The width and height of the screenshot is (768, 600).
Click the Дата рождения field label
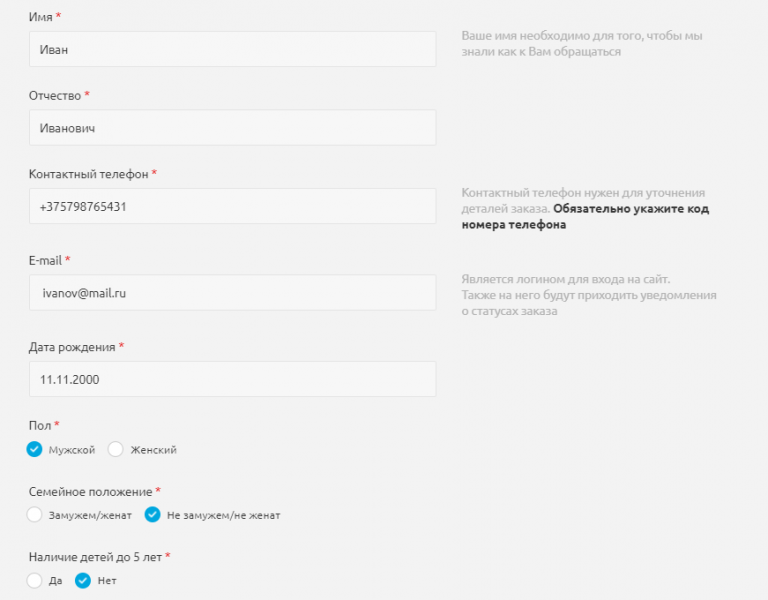pos(72,347)
